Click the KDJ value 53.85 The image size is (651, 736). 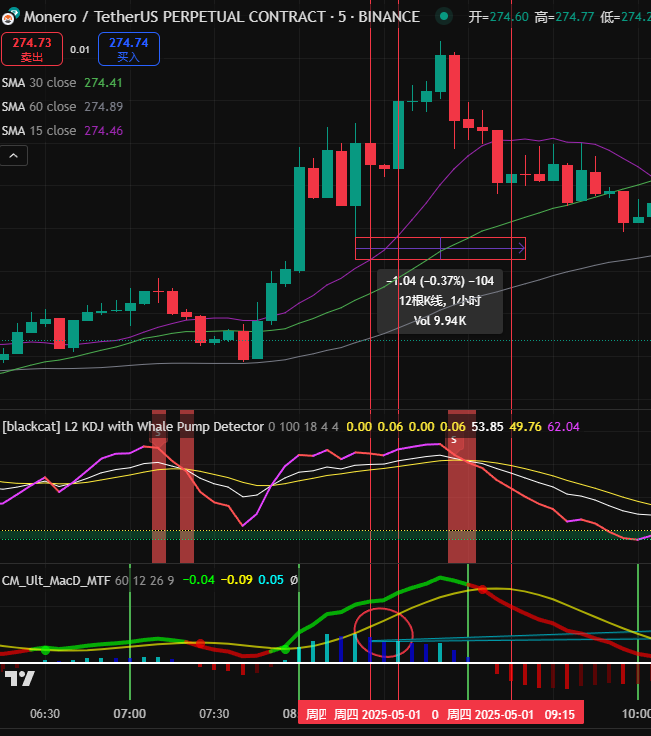click(x=487, y=427)
